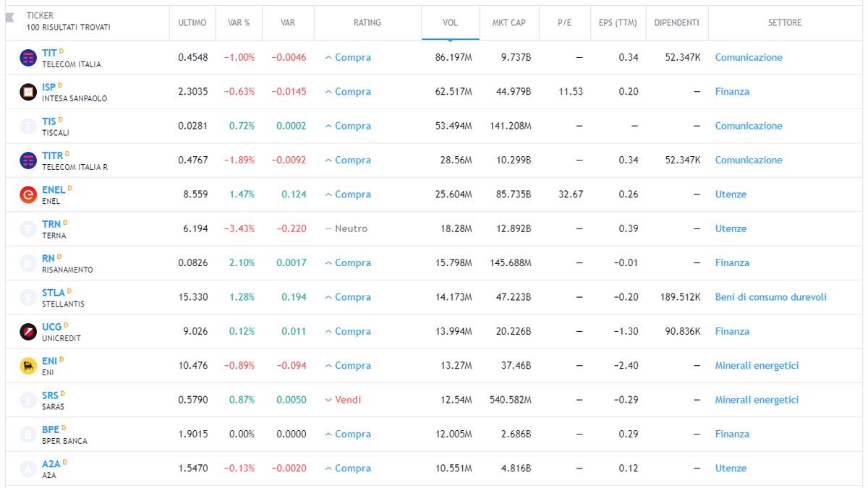Sort by the EPS (TTM) column

point(618,23)
